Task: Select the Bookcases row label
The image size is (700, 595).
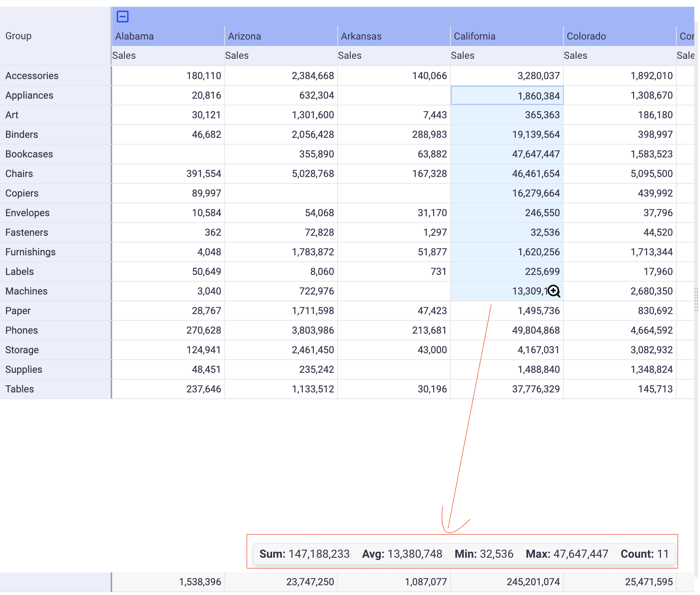Action: tap(29, 154)
